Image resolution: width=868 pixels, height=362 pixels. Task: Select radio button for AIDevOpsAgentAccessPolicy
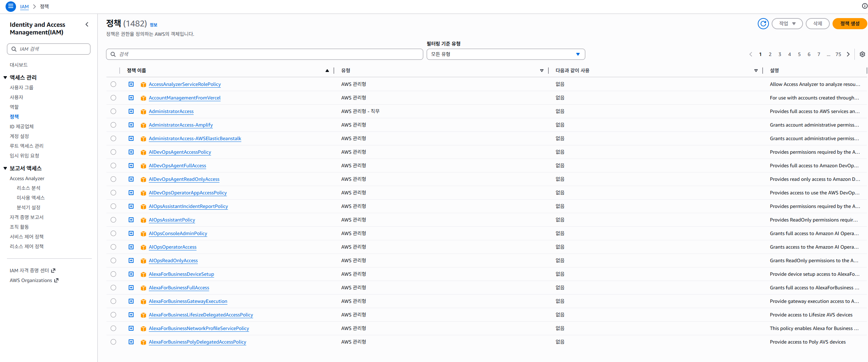coord(113,152)
